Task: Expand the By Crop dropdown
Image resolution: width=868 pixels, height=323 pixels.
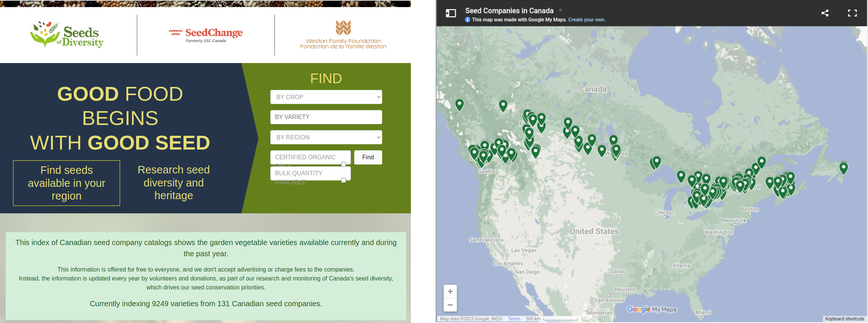Action: click(326, 97)
